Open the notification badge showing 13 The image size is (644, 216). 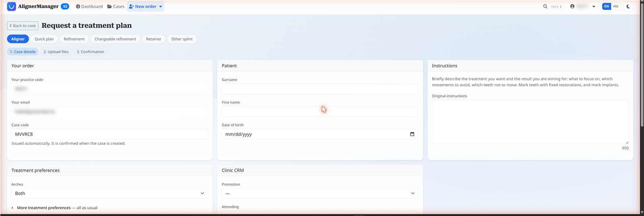tap(65, 6)
